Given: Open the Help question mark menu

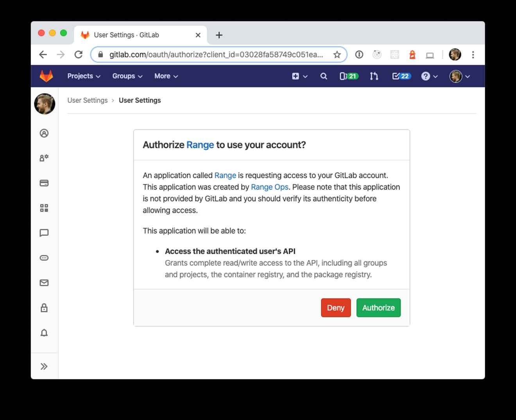Looking at the screenshot, I should [x=429, y=76].
